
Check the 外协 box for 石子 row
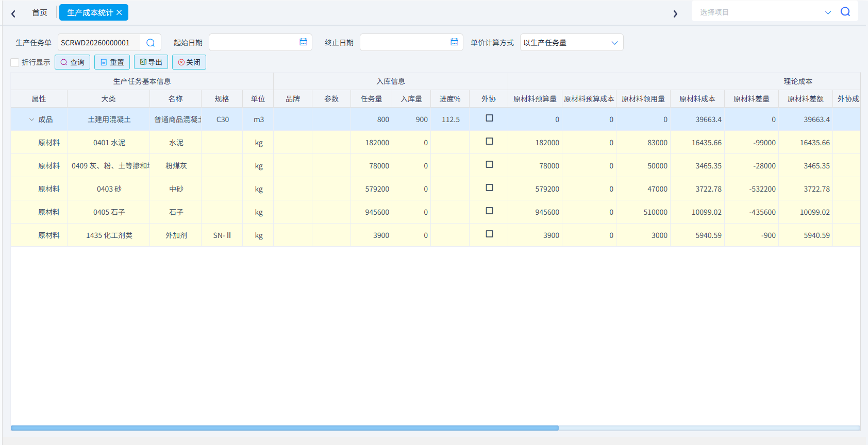(489, 211)
